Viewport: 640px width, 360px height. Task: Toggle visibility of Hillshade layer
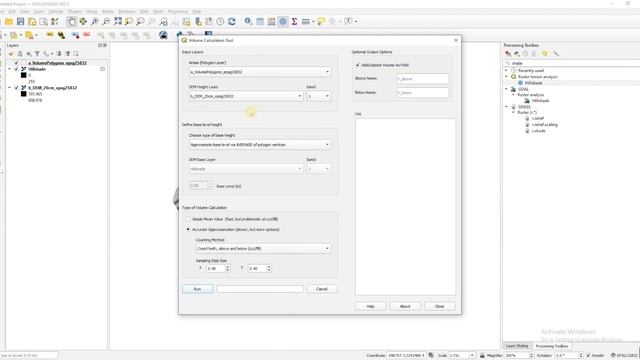(17, 69)
